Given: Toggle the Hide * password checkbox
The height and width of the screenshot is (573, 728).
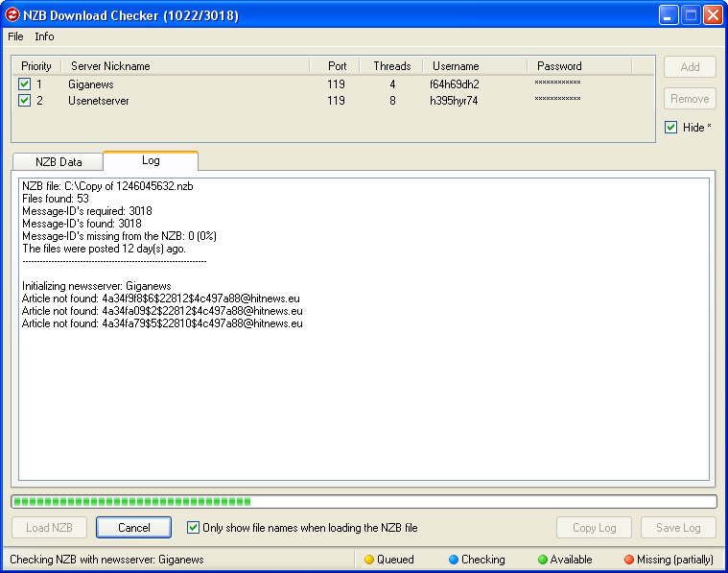Looking at the screenshot, I should [670, 128].
